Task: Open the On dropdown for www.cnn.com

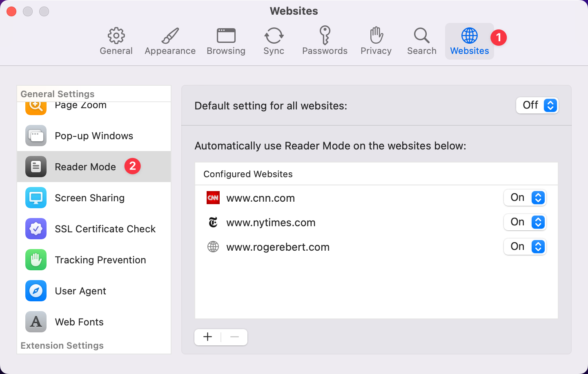Action: click(x=525, y=198)
